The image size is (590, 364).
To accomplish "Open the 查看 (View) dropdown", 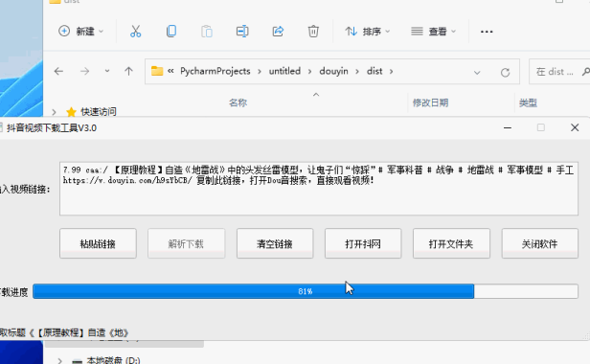I will (433, 32).
